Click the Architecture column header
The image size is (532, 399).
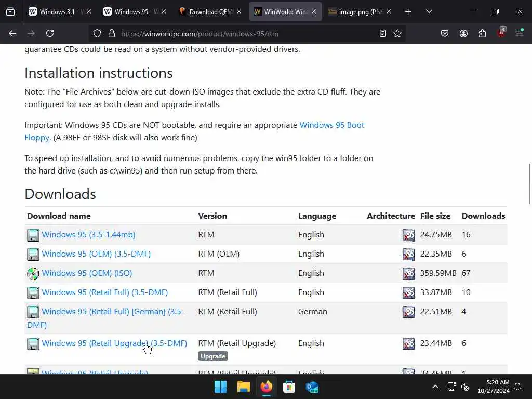[x=391, y=216]
